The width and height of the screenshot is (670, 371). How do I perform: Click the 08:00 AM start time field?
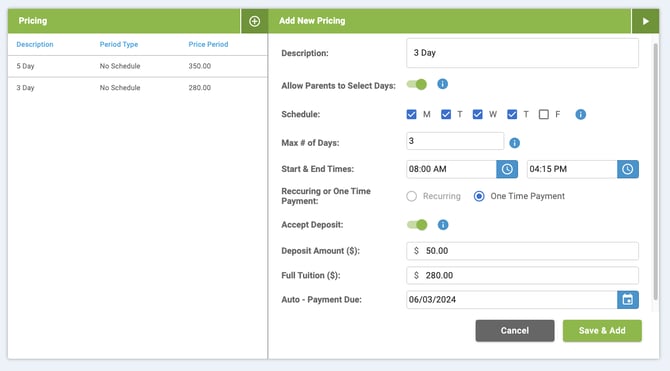point(451,169)
